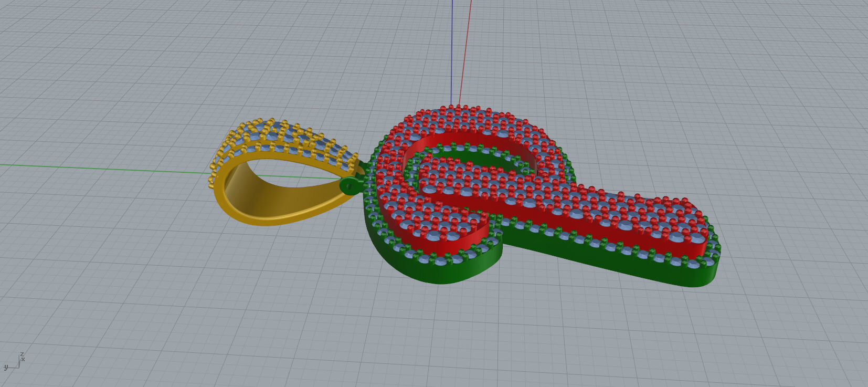Click the world axes icon in the viewport corner
Image resolution: width=868 pixels, height=387 pixels.
tap(14, 361)
